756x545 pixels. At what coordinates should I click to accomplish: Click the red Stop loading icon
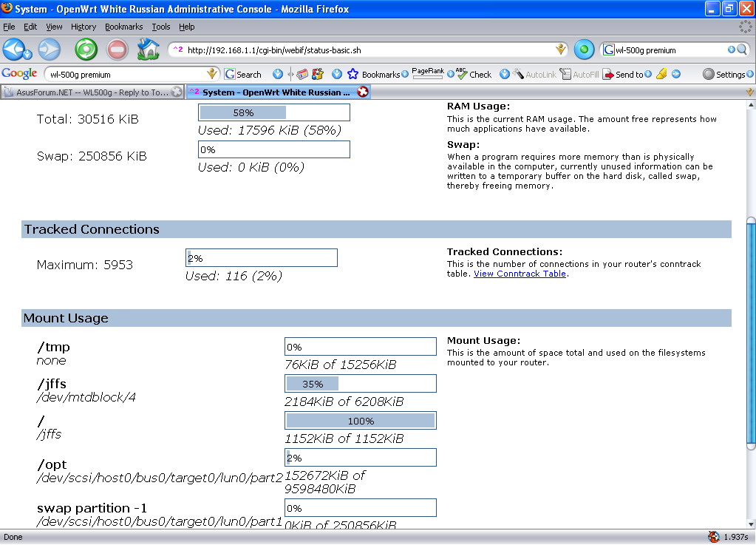(117, 50)
